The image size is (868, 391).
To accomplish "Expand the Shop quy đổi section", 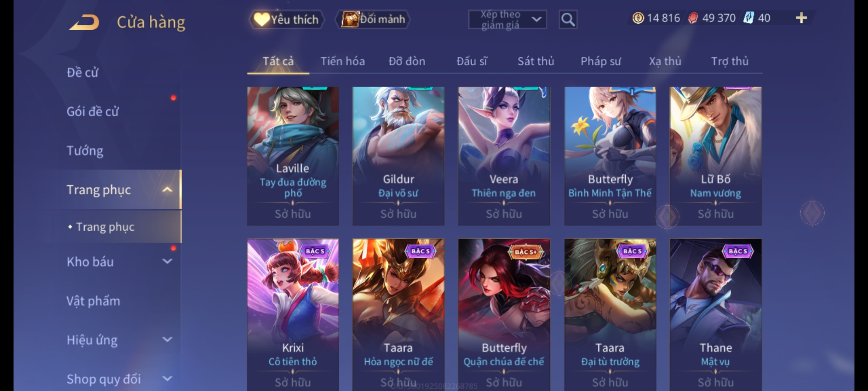I will coord(167,379).
